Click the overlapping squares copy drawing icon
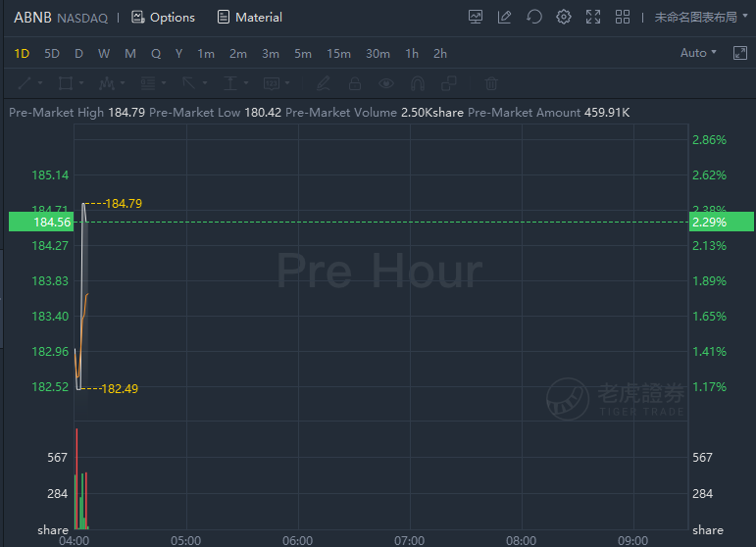Image resolution: width=756 pixels, height=547 pixels. pos(449,83)
